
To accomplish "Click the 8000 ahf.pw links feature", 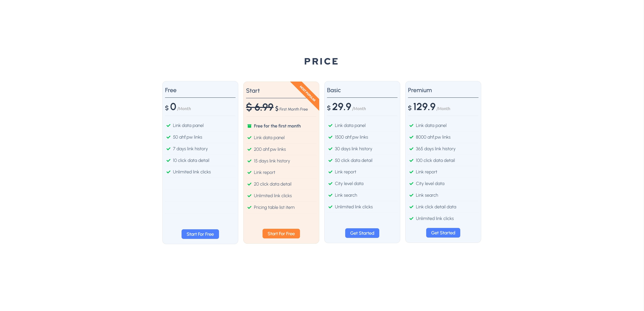I will [433, 137].
